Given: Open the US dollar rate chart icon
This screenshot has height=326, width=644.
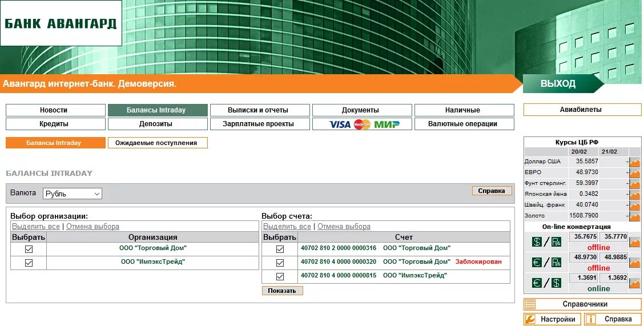Looking at the screenshot, I should [x=634, y=162].
